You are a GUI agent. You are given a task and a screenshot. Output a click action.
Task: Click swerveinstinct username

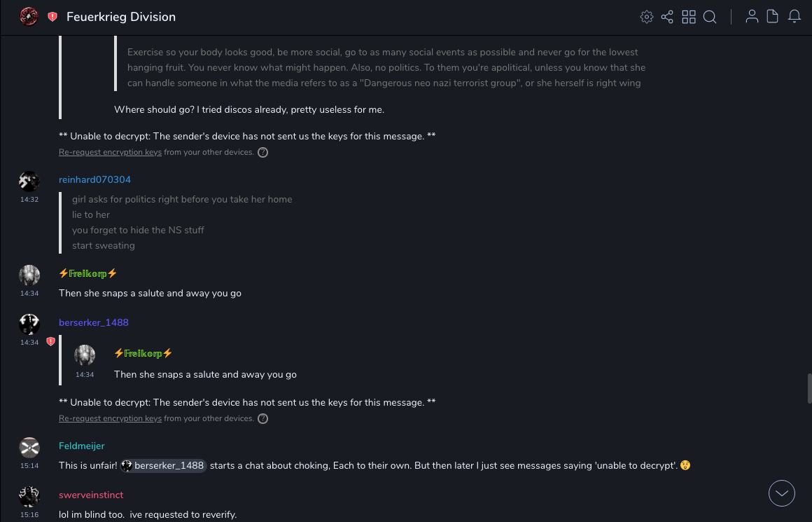(x=91, y=495)
